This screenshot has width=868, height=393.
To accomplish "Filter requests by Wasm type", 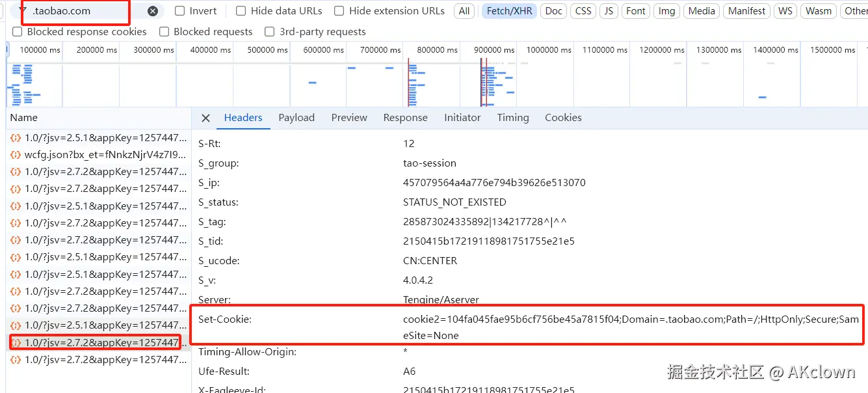I will (x=819, y=11).
